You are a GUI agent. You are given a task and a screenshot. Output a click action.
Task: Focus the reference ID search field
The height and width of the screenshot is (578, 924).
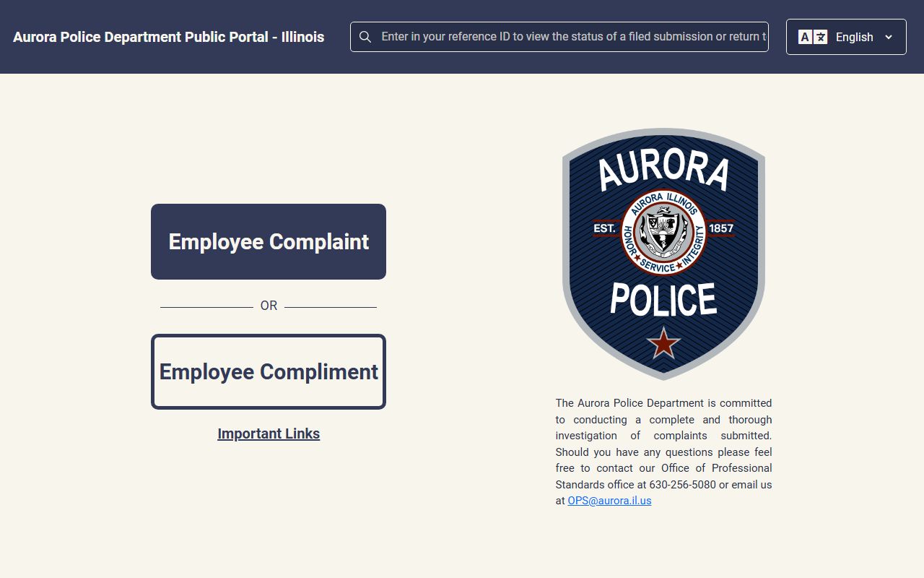pos(559,37)
